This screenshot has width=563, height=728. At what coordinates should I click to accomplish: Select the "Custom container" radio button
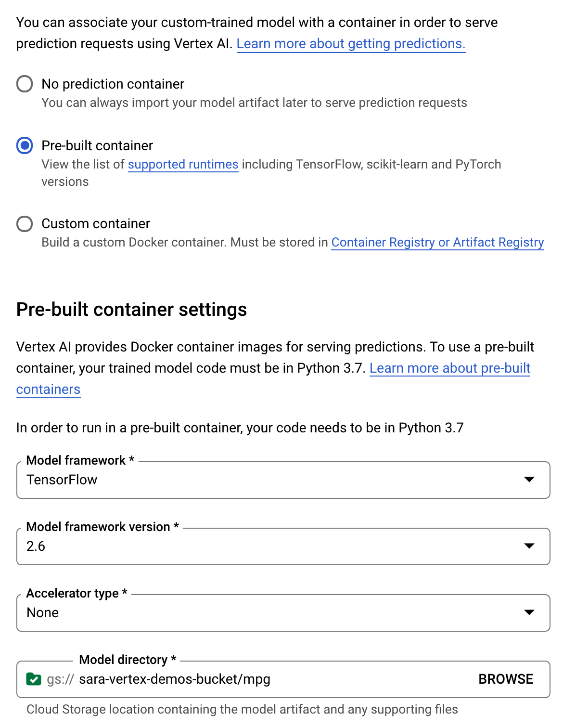point(25,223)
